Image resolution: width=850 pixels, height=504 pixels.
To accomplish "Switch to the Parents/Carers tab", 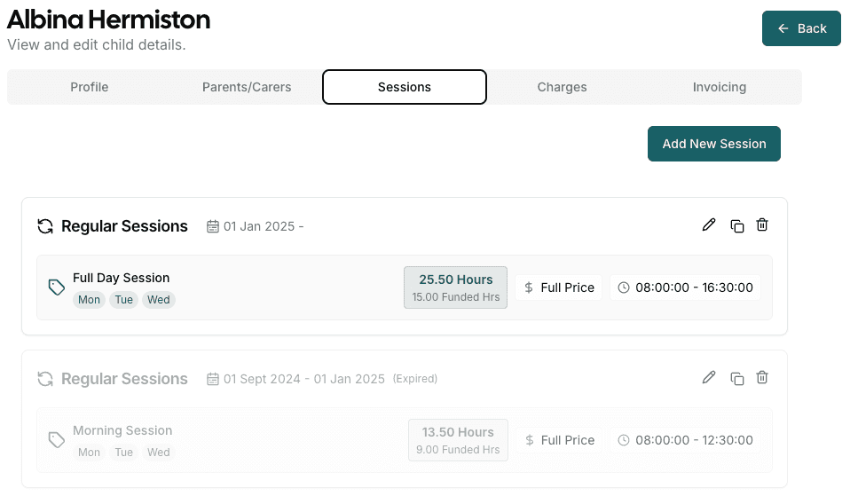I will pos(247,87).
